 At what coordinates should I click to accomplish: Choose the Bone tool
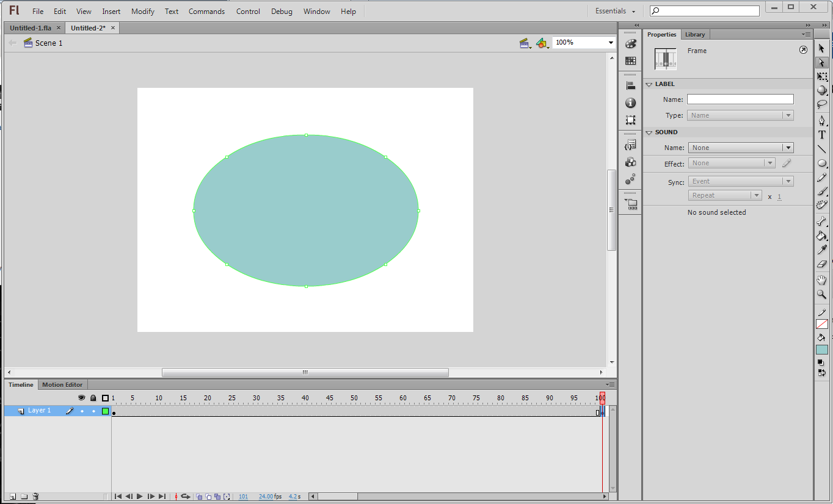coord(821,221)
